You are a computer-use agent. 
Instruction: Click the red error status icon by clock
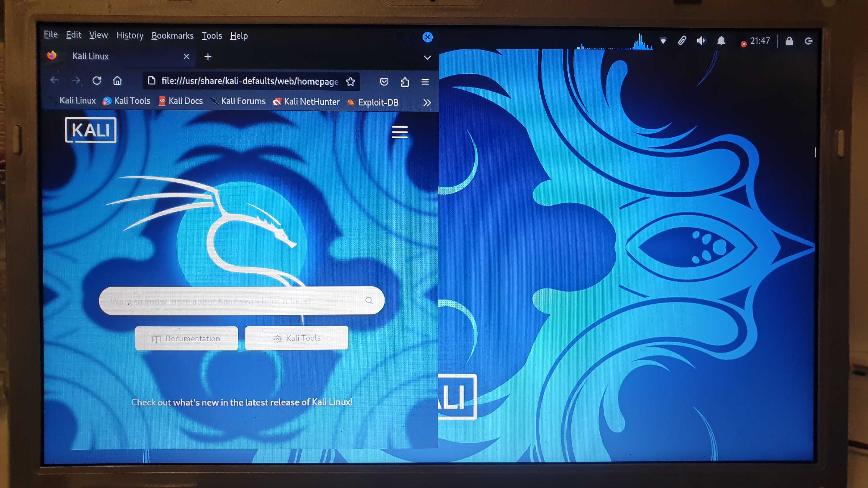[x=743, y=44]
